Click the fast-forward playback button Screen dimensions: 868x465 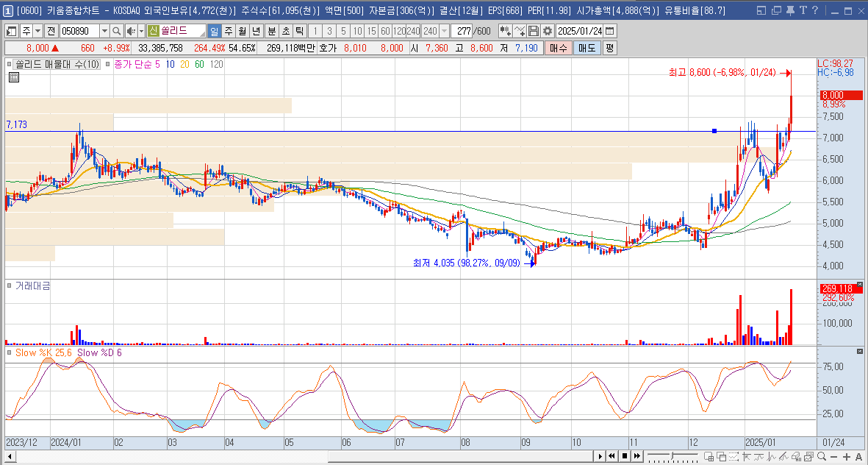click(637, 456)
